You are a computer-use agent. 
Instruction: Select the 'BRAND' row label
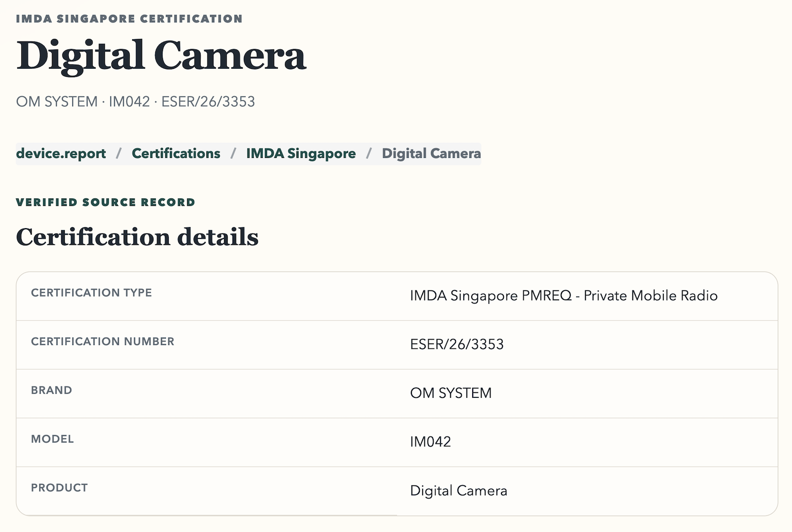(51, 390)
